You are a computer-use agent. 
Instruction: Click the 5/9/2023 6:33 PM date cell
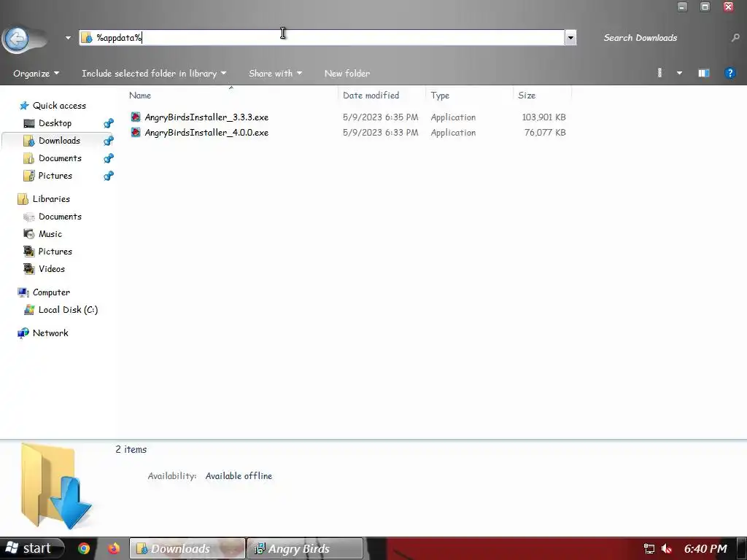click(x=381, y=133)
